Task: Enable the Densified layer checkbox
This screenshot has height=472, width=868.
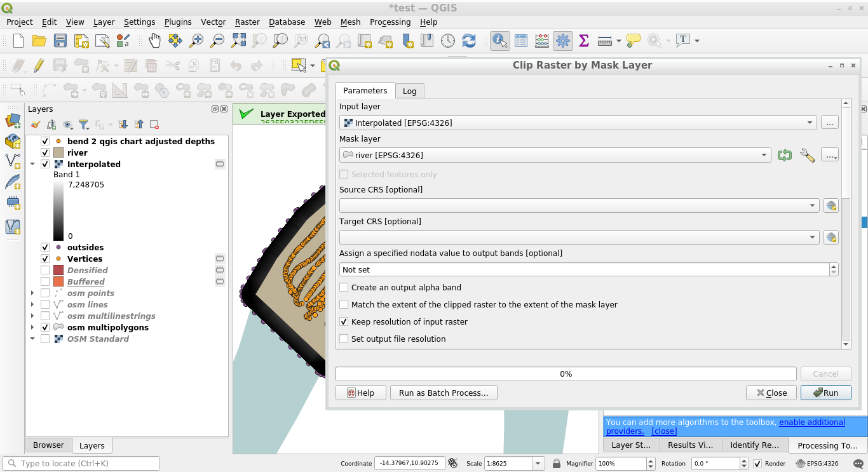Action: click(45, 270)
